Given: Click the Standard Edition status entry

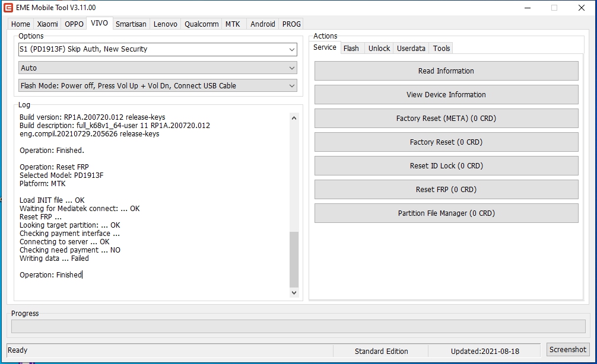Looking at the screenshot, I should click(x=381, y=351).
